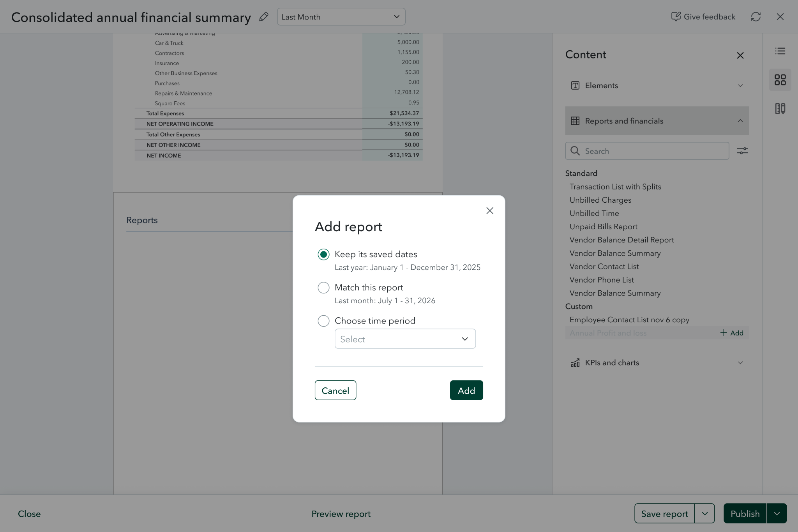Image resolution: width=798 pixels, height=532 pixels.
Task: Click the Reports and financials table icon
Action: (x=575, y=121)
